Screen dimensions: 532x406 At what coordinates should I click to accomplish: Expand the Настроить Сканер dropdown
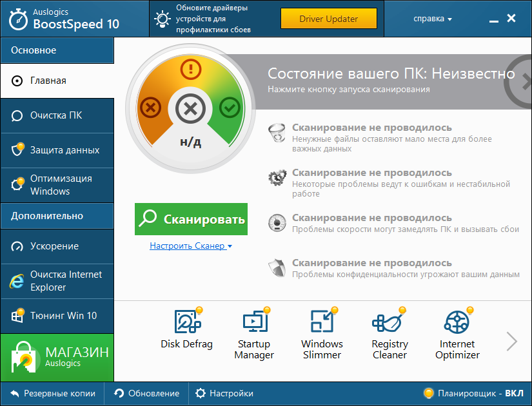[x=191, y=246]
